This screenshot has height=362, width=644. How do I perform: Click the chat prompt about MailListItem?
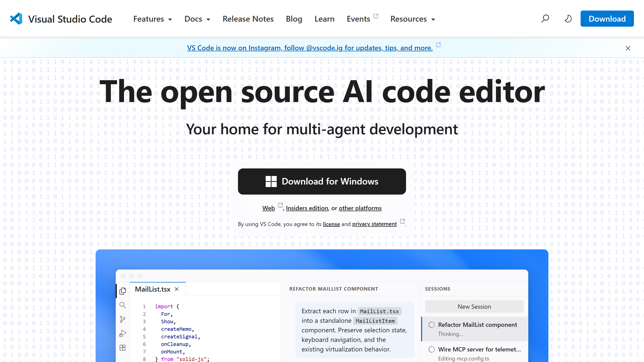pos(355,330)
